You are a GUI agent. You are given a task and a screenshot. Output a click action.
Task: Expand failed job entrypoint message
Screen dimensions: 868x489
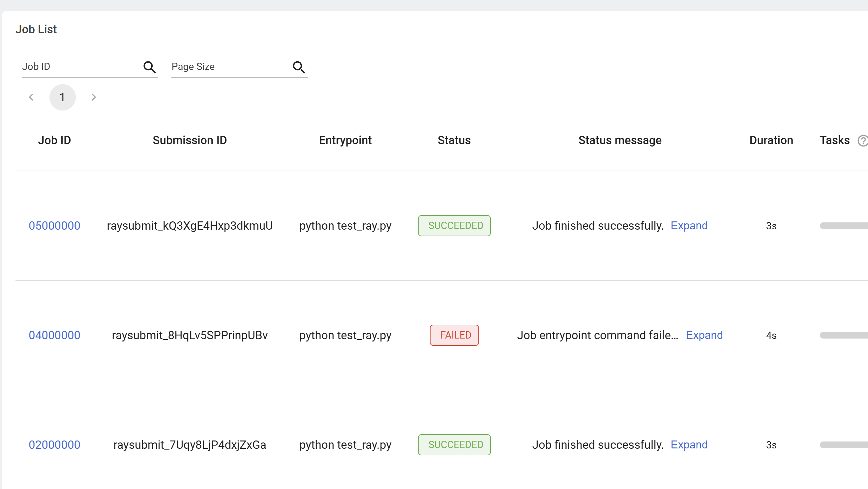coord(704,335)
